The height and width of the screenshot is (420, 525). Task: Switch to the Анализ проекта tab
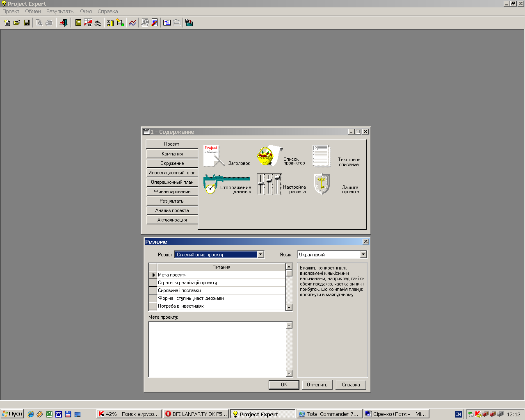tap(172, 210)
